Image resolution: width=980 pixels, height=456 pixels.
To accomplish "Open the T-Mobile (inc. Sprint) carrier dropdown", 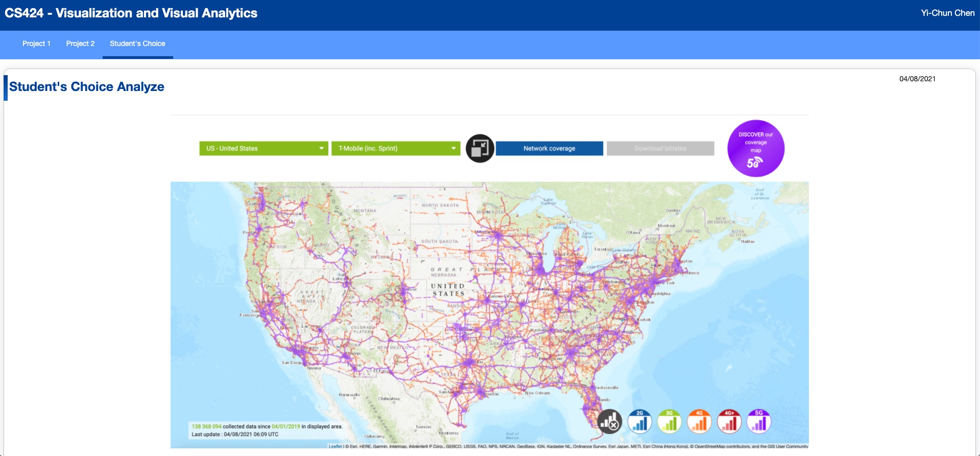I will pos(396,148).
